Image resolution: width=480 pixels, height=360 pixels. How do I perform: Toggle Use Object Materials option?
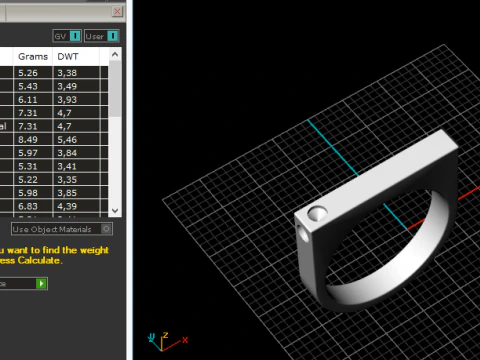pyautogui.click(x=62, y=229)
